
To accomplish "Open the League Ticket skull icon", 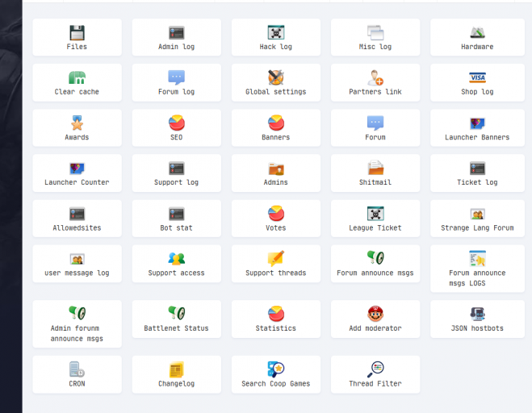I will (x=375, y=214).
